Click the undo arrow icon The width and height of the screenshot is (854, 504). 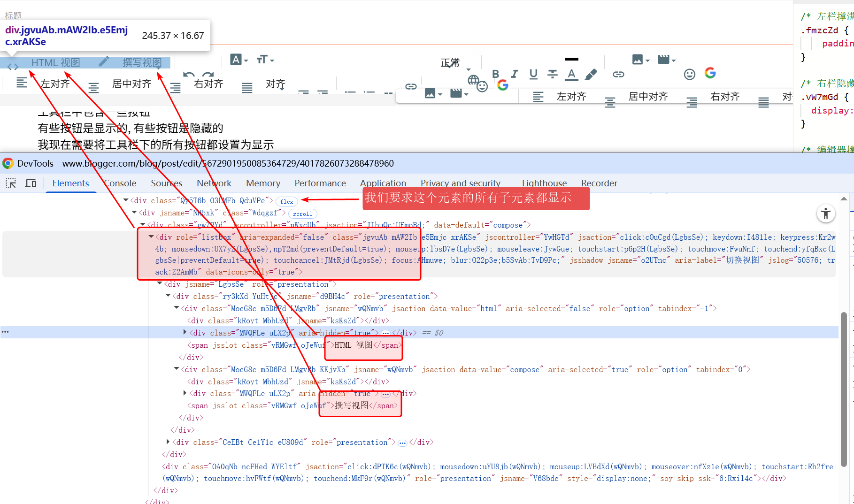(189, 75)
